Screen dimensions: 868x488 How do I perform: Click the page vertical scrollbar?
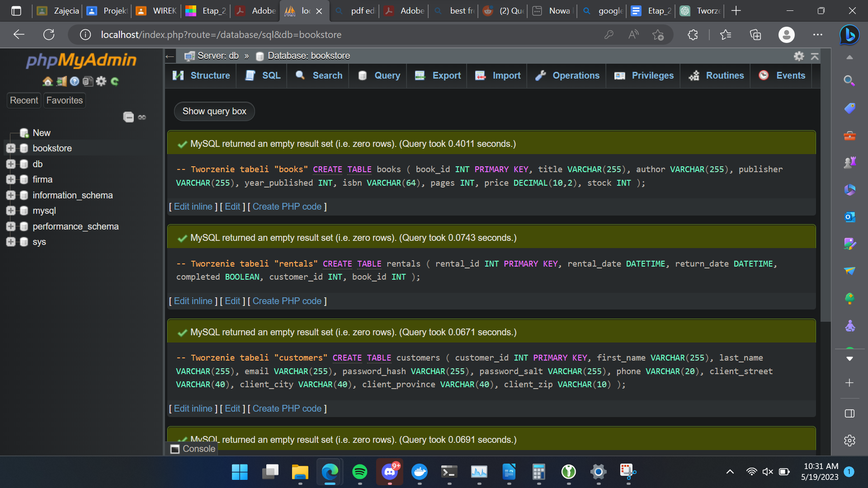pos(826,185)
